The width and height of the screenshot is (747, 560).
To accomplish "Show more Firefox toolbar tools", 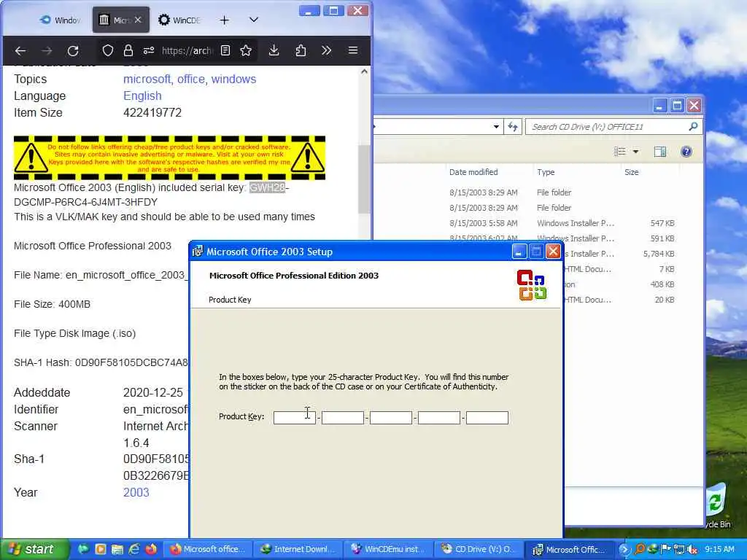I will (326, 50).
